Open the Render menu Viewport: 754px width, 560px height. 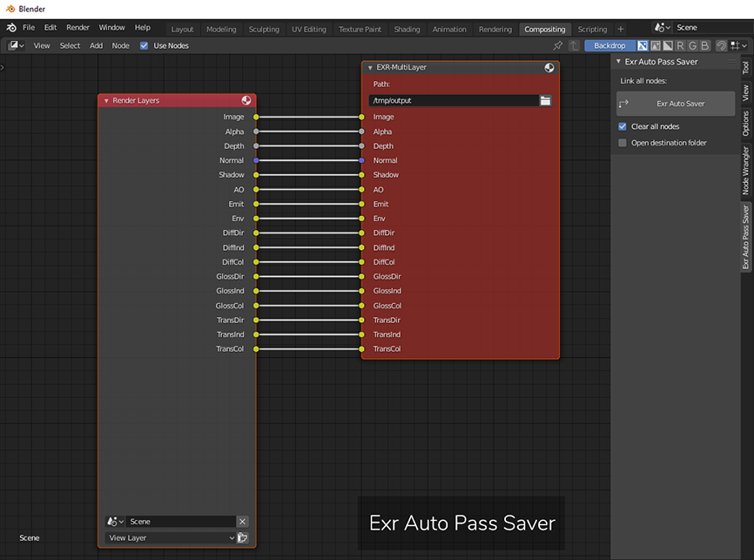(x=77, y=27)
